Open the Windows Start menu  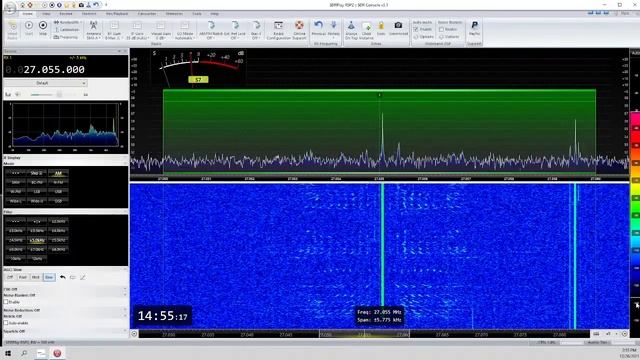[8, 353]
